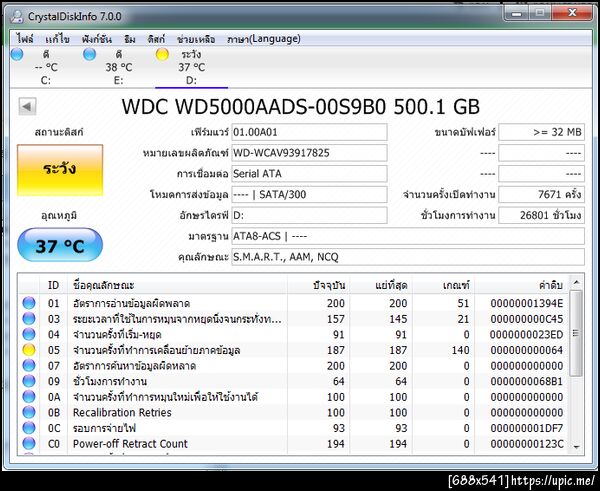
Task: Select the C: drive tab
Action: coord(46,67)
